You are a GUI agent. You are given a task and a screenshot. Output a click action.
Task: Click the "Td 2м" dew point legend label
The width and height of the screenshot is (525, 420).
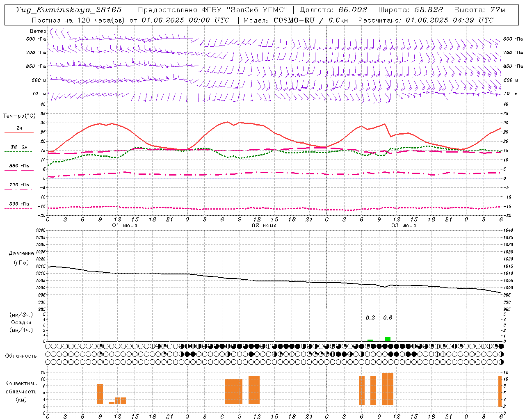19,147
